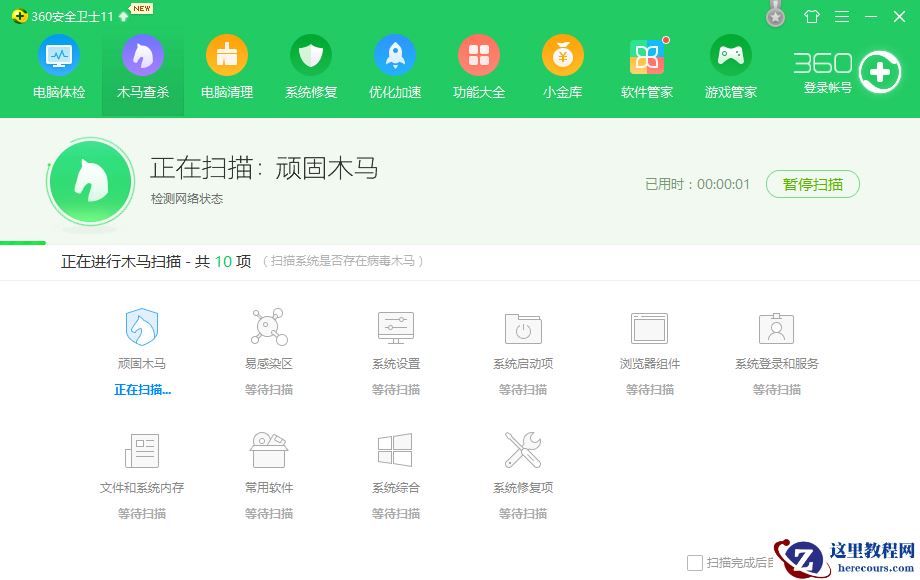Switch to the 木马查杀 tab

(x=142, y=66)
